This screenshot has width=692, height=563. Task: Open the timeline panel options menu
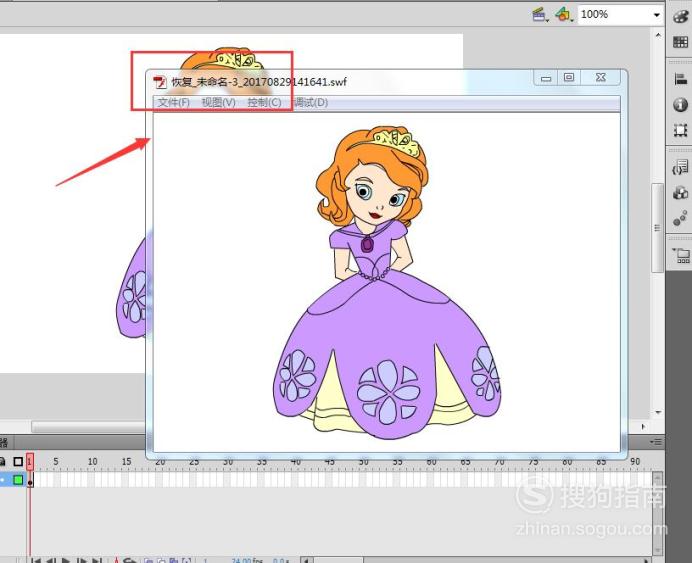point(656,442)
